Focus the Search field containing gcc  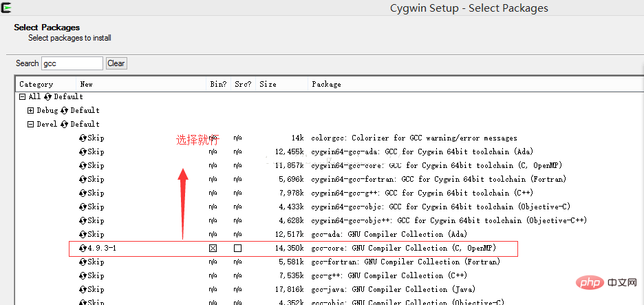pos(72,63)
